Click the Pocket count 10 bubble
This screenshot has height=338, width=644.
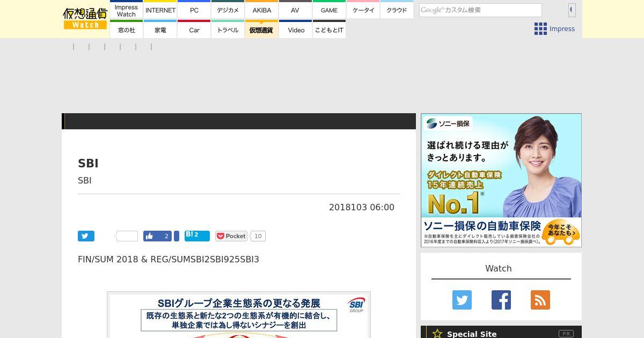(x=258, y=236)
